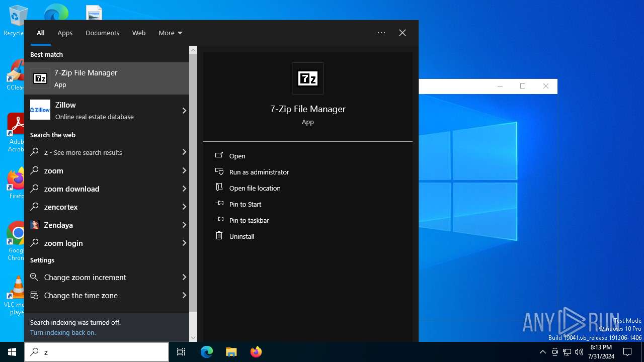This screenshot has height=362, width=644.
Task: Open the search options ellipsis menu
Action: tap(381, 33)
